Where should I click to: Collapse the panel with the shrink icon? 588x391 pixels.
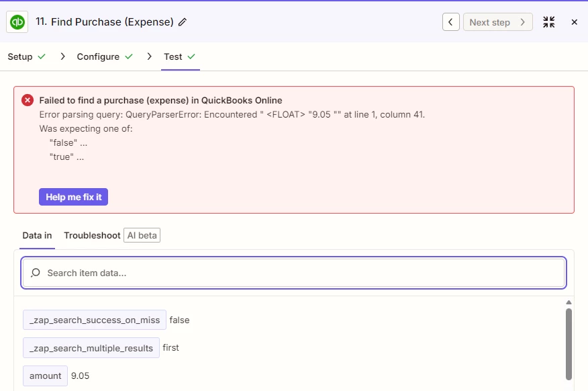pos(548,22)
